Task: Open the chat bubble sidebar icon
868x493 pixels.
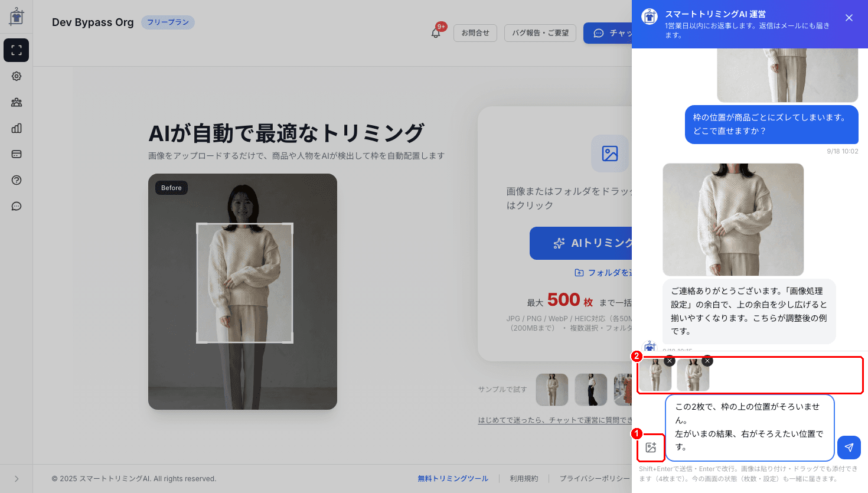Action: click(x=17, y=206)
